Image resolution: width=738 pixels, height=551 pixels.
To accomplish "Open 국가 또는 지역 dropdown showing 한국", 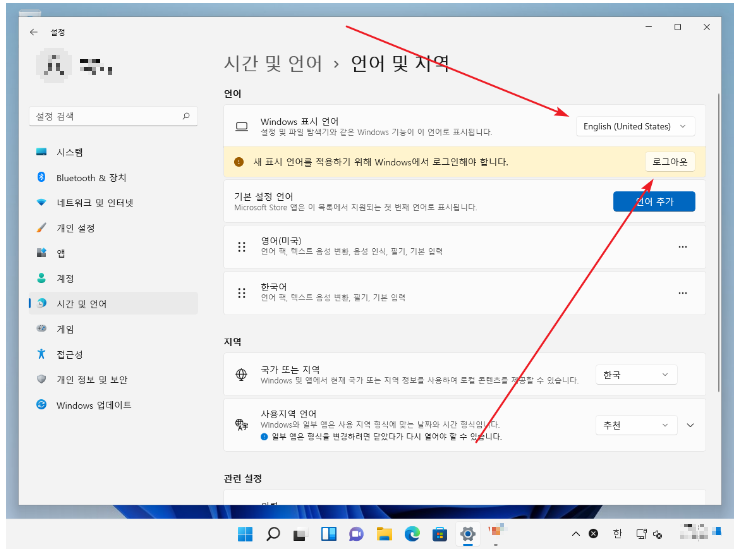I will (636, 375).
